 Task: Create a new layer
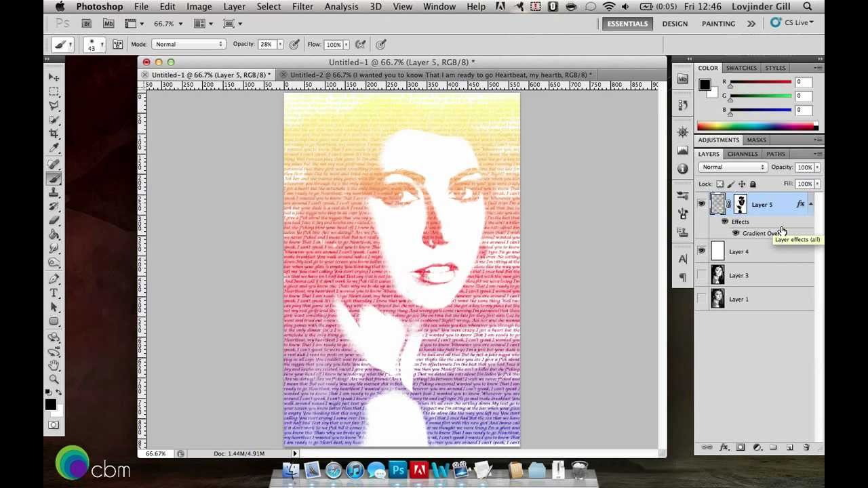coord(790,447)
